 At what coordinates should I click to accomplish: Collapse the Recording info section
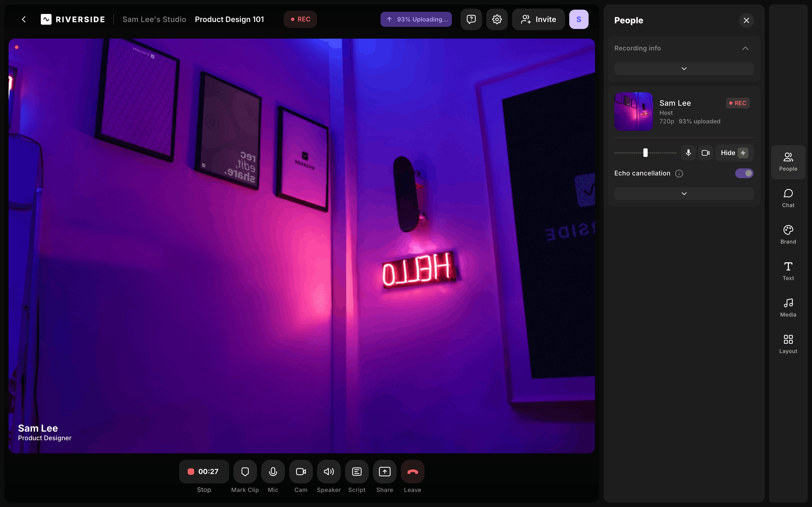pos(745,48)
